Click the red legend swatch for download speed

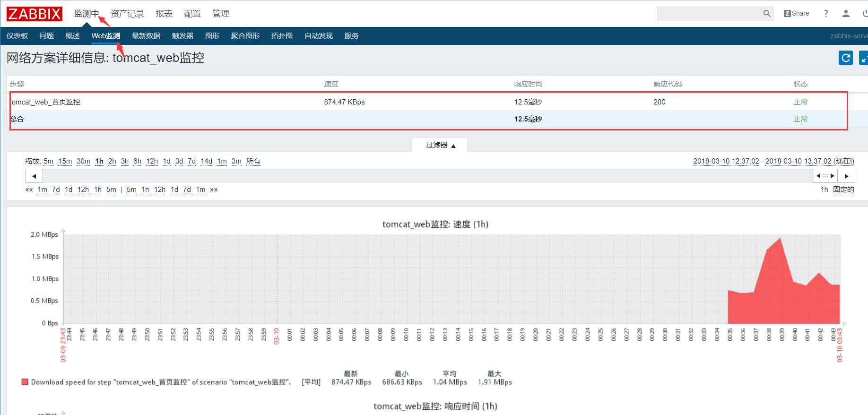25,382
